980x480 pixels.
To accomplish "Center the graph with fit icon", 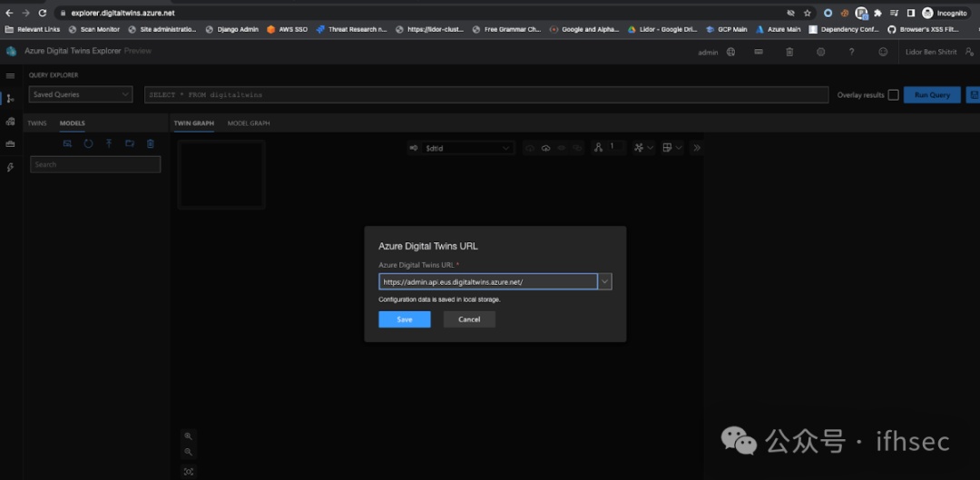I will pyautogui.click(x=188, y=472).
